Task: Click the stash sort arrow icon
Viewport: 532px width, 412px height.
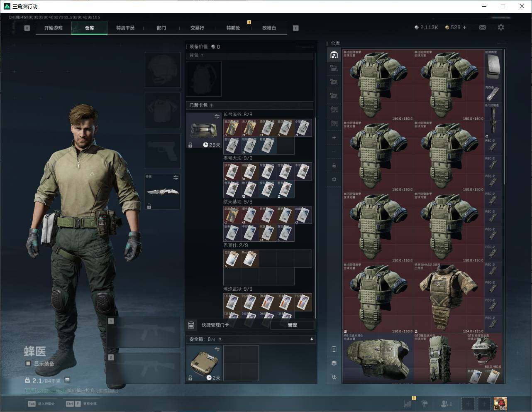Action: click(334, 377)
